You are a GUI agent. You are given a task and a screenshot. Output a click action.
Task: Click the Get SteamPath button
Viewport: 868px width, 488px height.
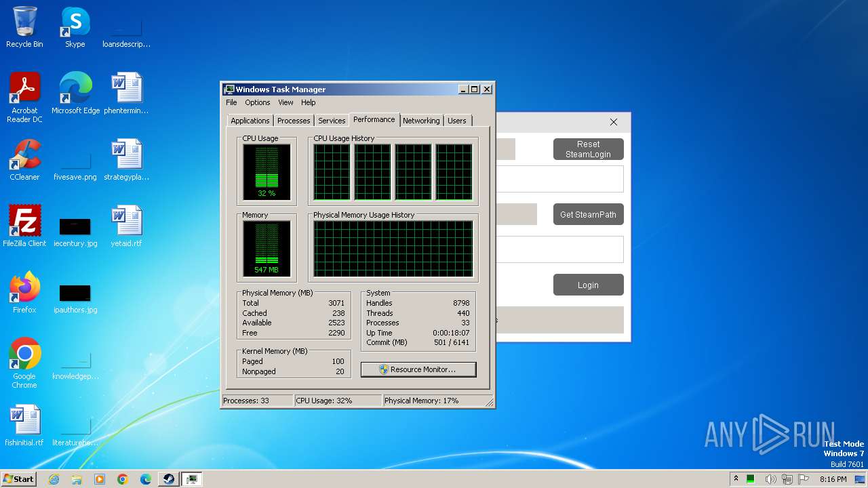[588, 214]
